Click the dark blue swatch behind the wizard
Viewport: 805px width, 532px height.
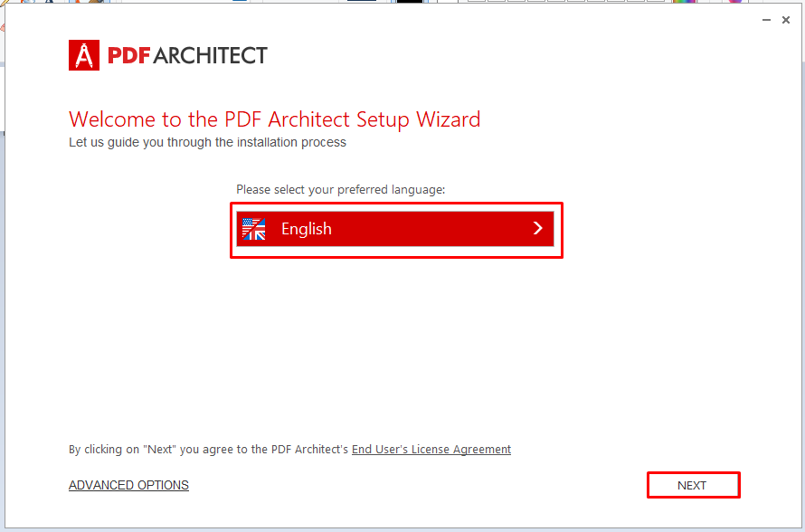coord(362,1)
